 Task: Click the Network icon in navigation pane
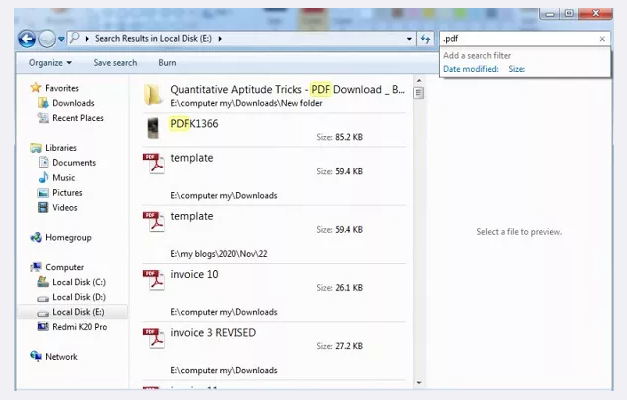37,357
